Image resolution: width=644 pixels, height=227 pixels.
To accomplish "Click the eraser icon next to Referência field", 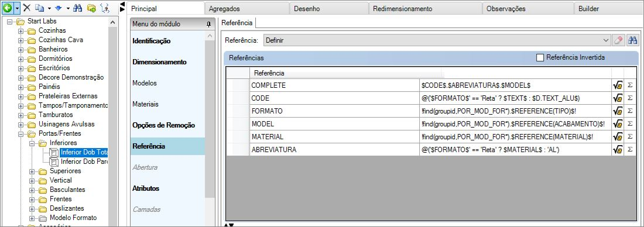I will coord(618,40).
